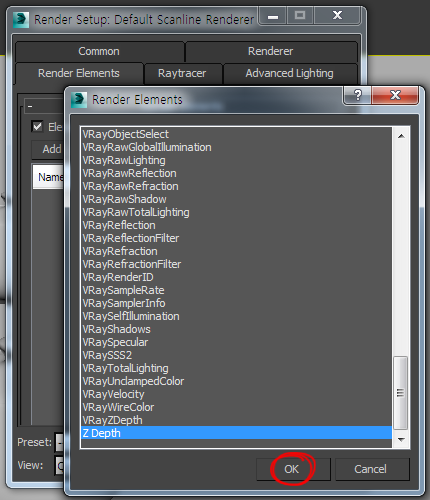Select VRaySelfIllumination element
Viewport: 430px width, 500px height.
point(236,316)
